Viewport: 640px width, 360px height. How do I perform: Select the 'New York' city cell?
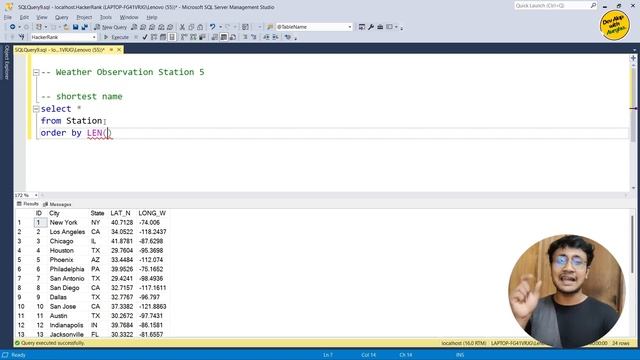[x=63, y=222]
